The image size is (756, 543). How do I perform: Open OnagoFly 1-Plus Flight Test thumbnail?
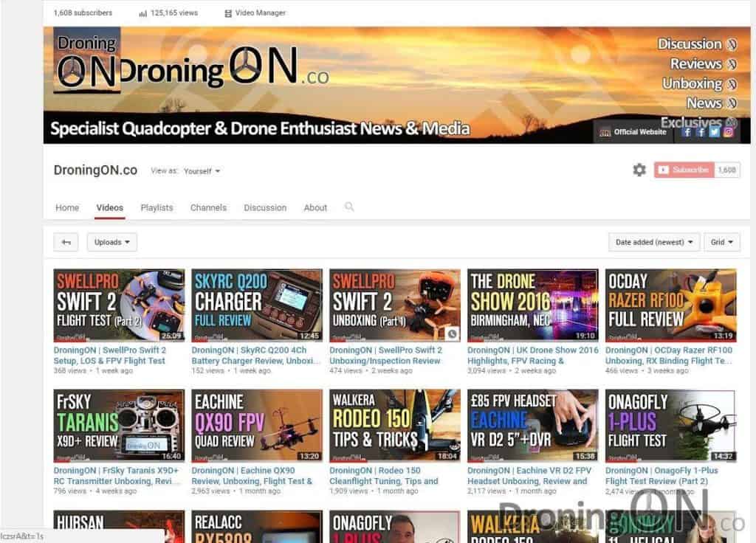click(670, 426)
